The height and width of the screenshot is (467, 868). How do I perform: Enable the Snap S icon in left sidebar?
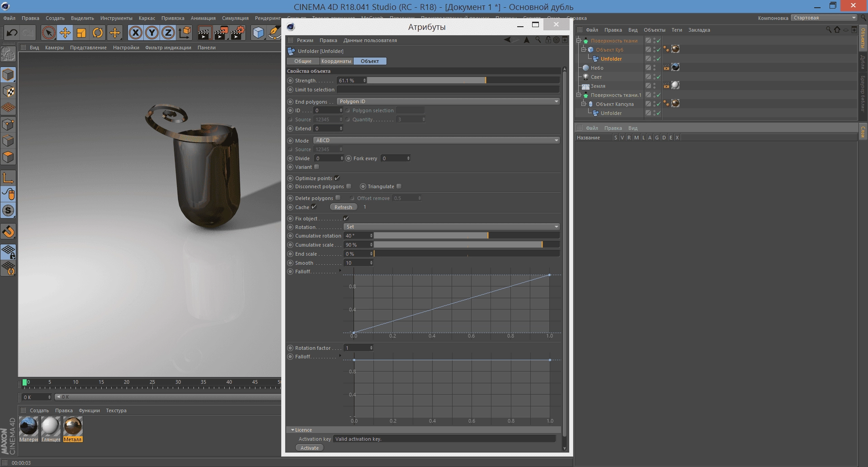tap(9, 210)
